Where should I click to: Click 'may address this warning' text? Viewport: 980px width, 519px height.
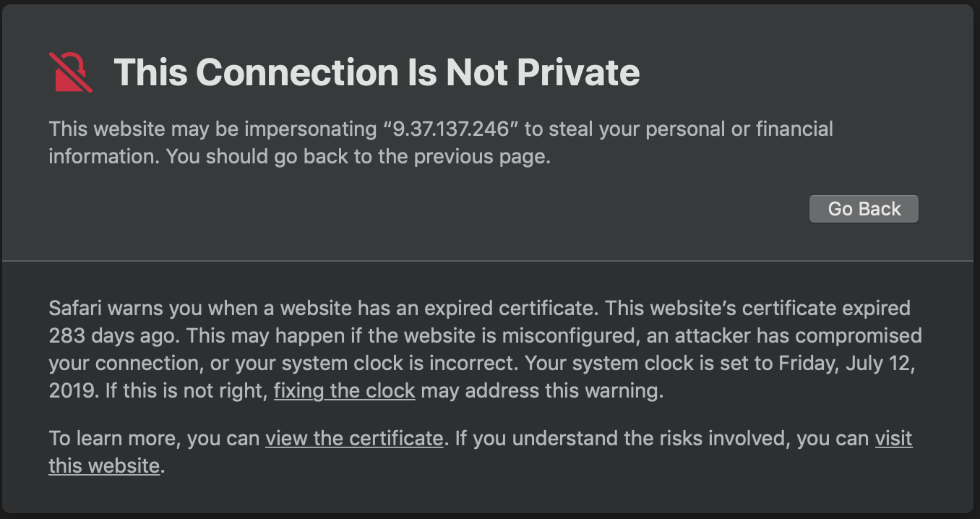tap(541, 392)
